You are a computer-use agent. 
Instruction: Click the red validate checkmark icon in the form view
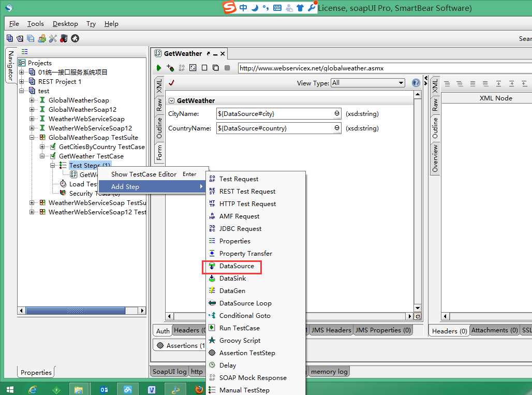pyautogui.click(x=172, y=82)
